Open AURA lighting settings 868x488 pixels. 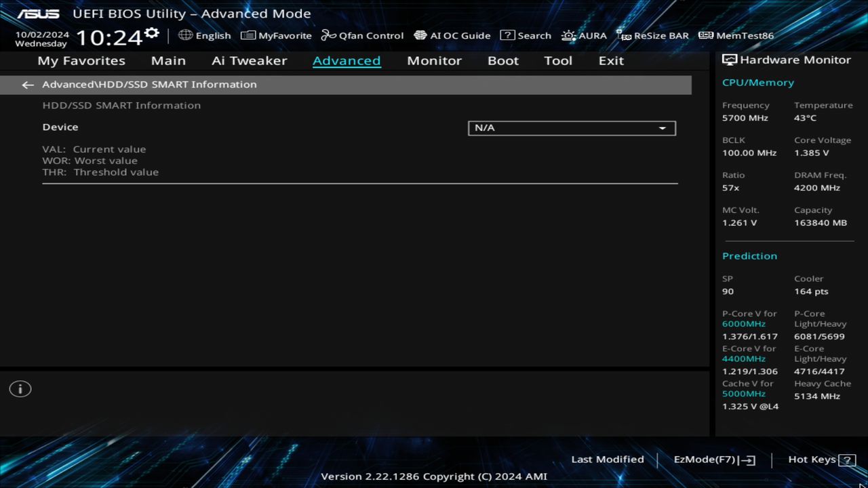[x=584, y=35]
